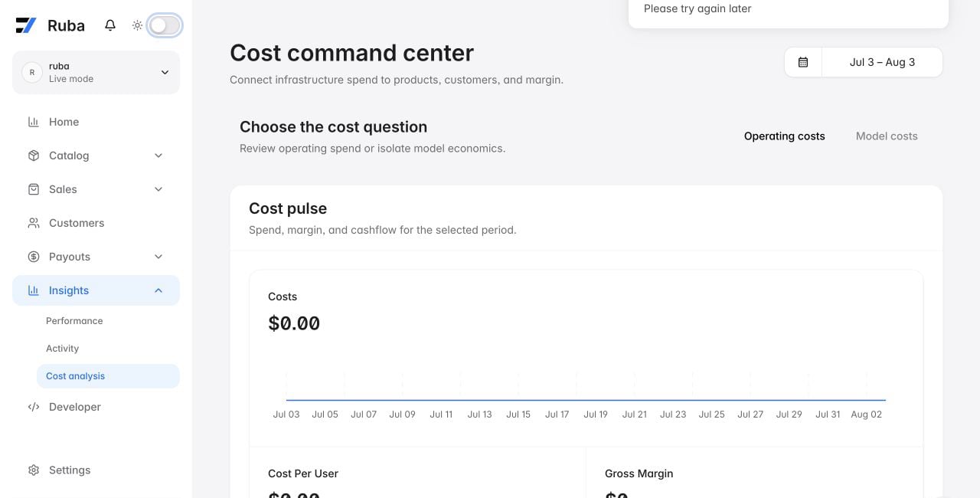Click the Jul 03 axis label
This screenshot has height=498, width=980.
click(286, 414)
